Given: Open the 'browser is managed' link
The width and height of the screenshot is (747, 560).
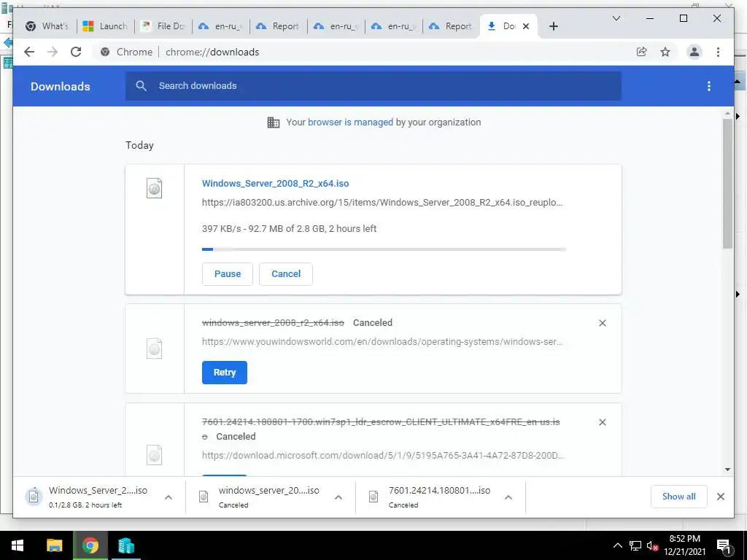Looking at the screenshot, I should 350,122.
